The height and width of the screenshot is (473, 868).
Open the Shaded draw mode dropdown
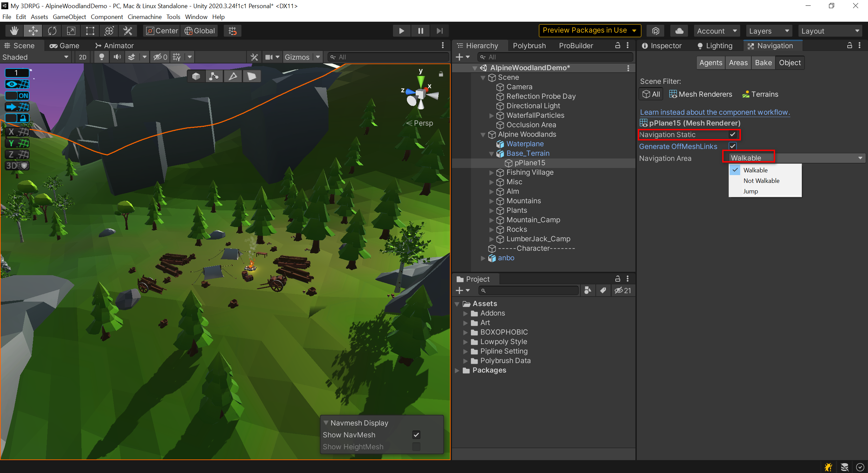coord(35,57)
